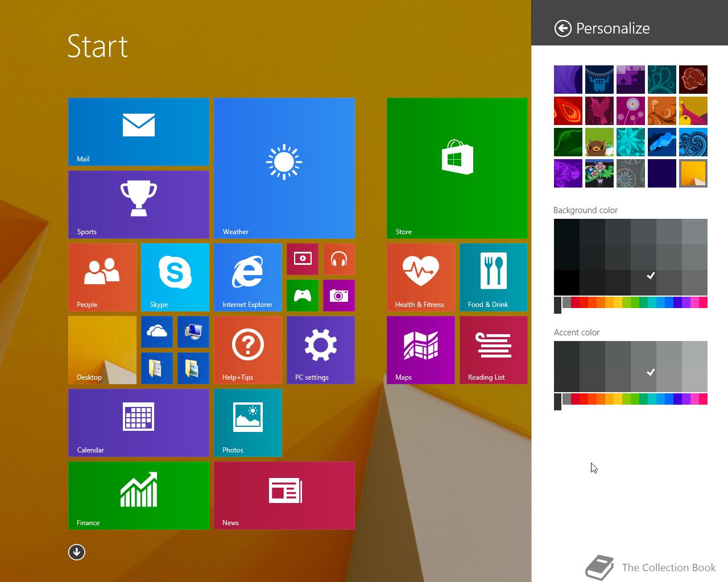This screenshot has width=728, height=582.
Task: Open the Store tile
Action: pos(457,168)
